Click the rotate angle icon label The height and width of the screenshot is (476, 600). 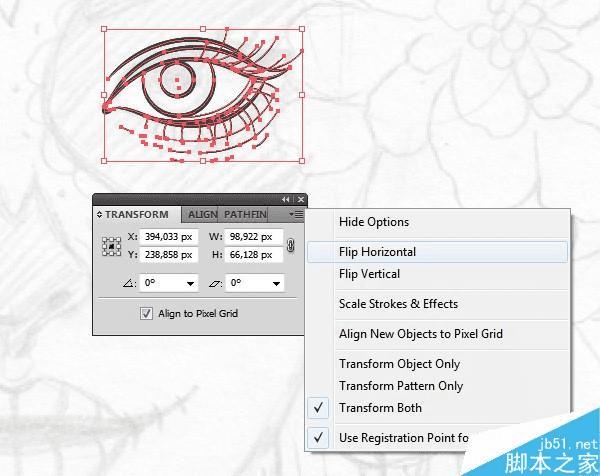click(129, 284)
